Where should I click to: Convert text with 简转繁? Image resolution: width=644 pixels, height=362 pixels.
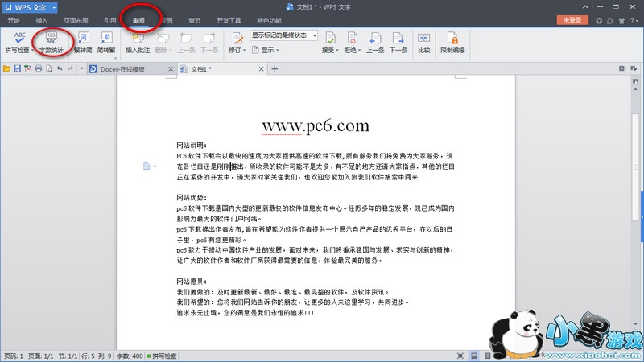(106, 43)
